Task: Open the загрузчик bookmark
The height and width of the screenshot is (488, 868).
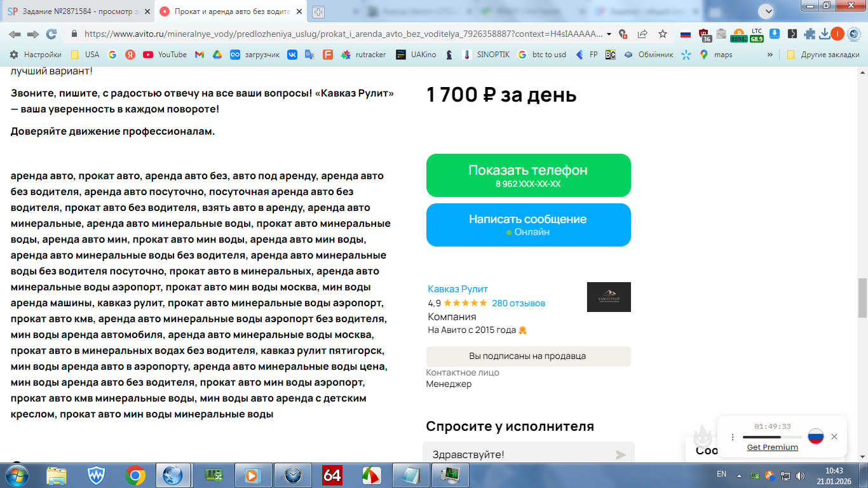Action: tap(255, 55)
